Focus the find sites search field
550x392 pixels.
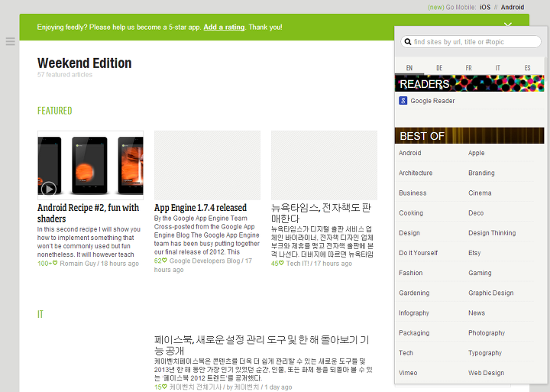pos(471,42)
